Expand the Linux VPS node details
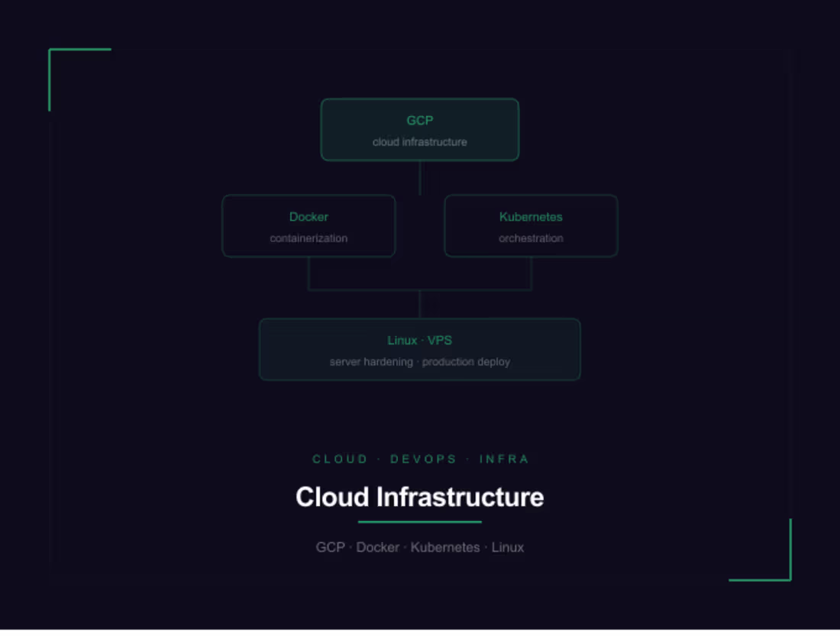Screen dimensions: 840x642 (x=420, y=350)
